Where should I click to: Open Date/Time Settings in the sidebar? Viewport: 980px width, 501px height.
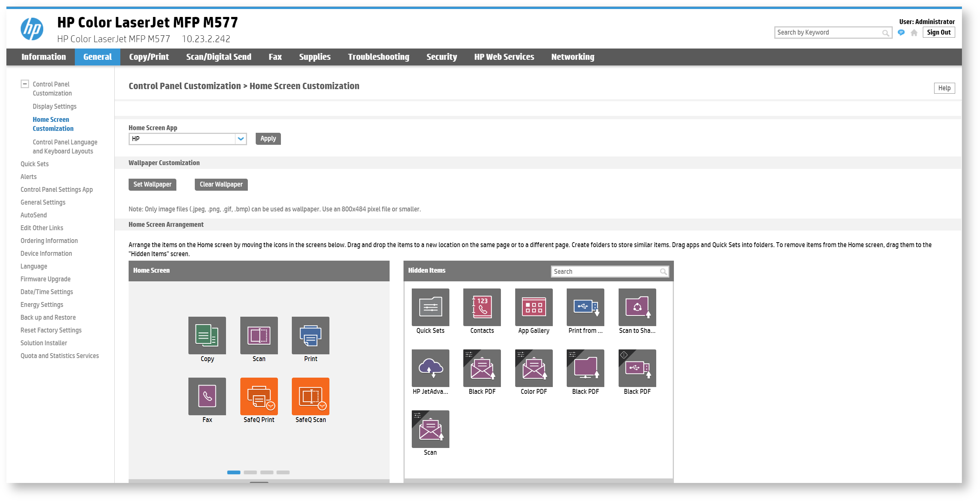[46, 292]
